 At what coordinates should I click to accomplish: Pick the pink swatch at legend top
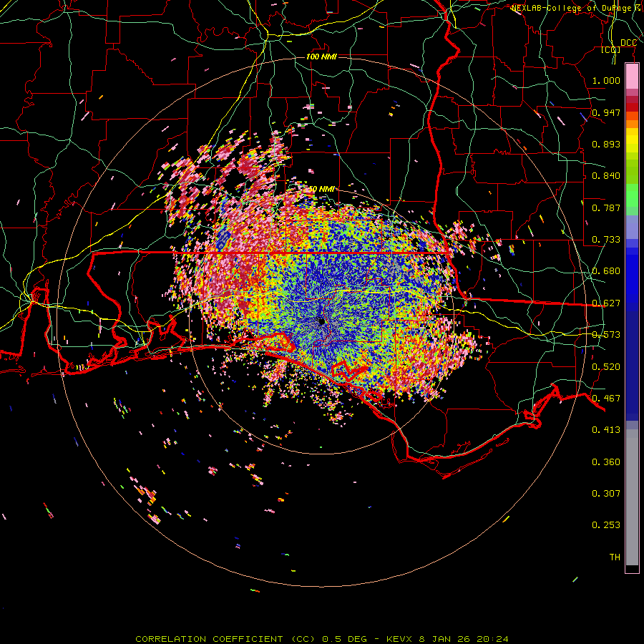click(632, 77)
